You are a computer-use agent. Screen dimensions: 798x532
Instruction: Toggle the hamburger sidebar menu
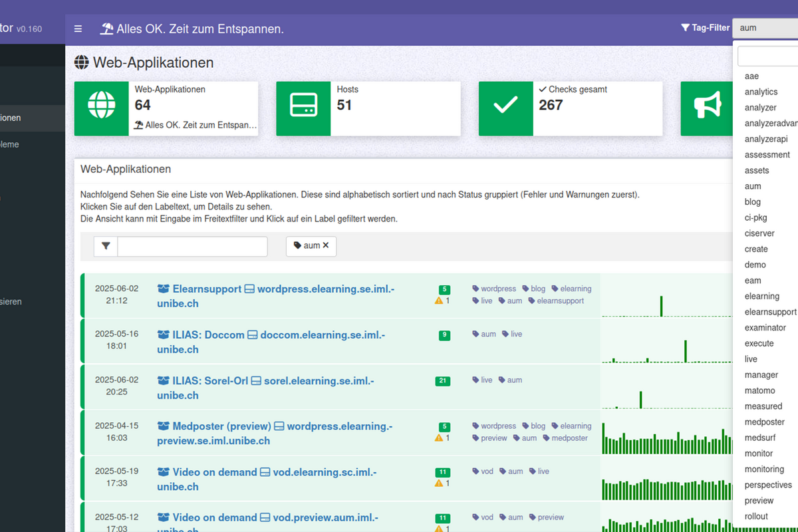coord(78,29)
